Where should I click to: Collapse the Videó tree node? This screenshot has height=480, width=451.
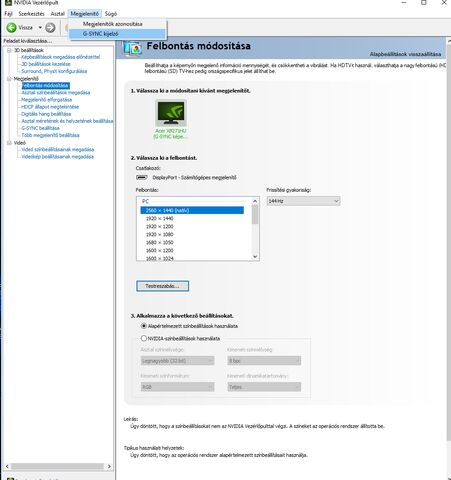coord(9,143)
